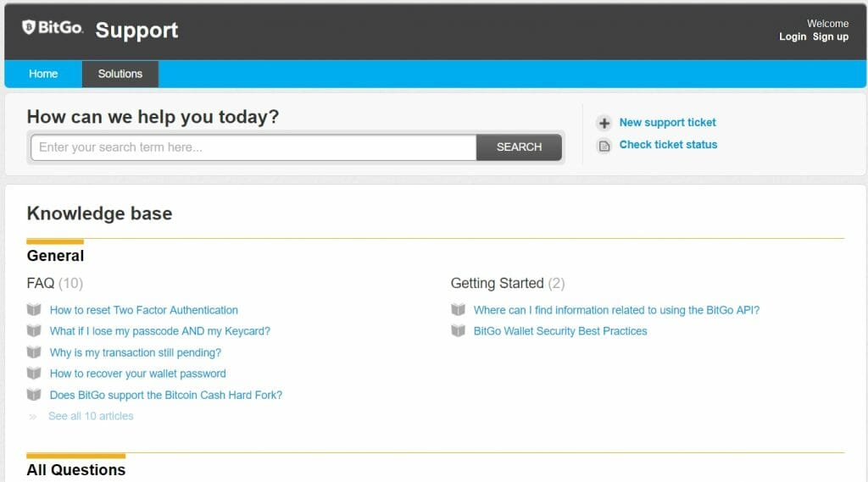Focus the search term input field

253,147
